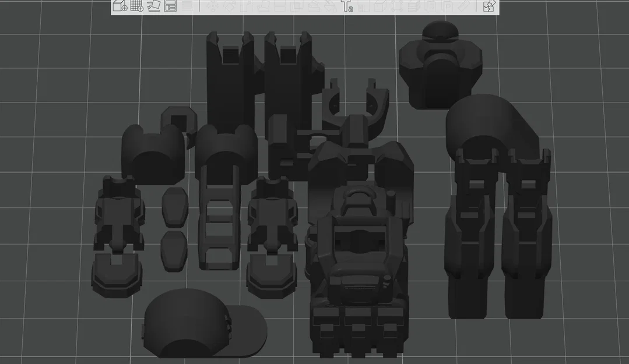Select the Add object cube icon

[120, 6]
